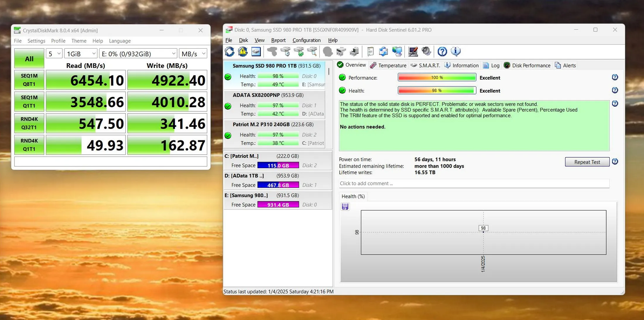
Task: Switch to the Information tab
Action: [461, 65]
